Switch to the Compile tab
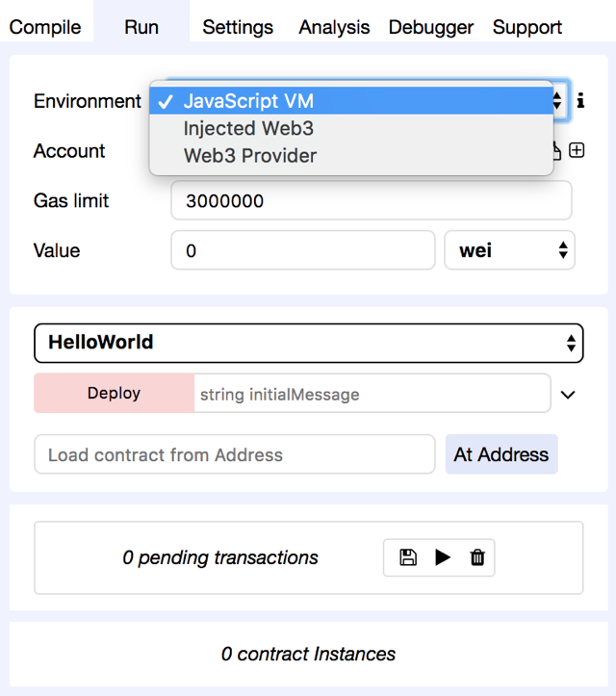 (x=45, y=27)
